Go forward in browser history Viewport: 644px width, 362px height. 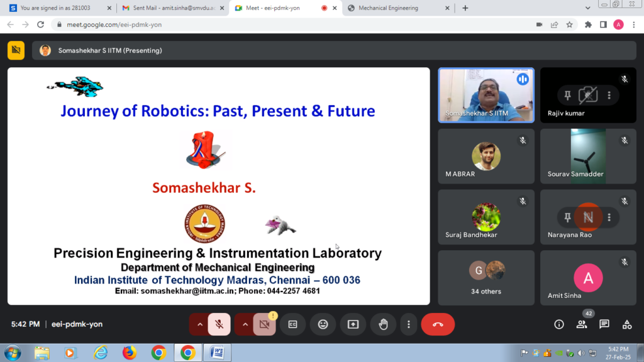(x=25, y=25)
